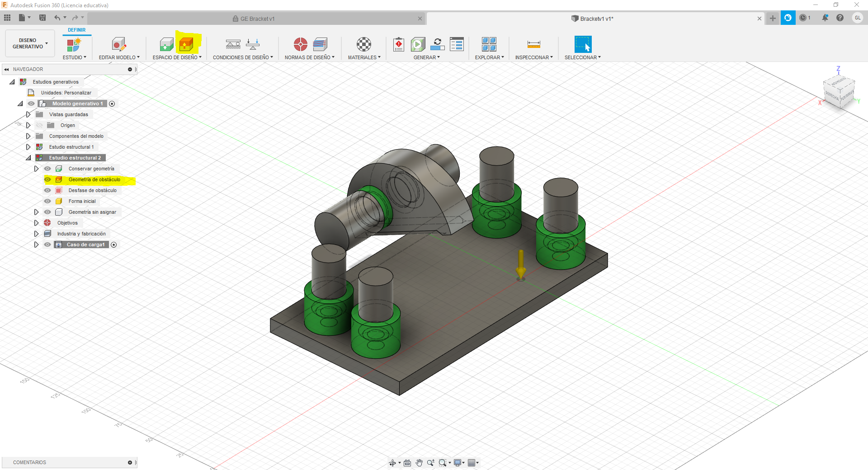Click the Structural Constraints icon
868x470 pixels.
[233, 44]
